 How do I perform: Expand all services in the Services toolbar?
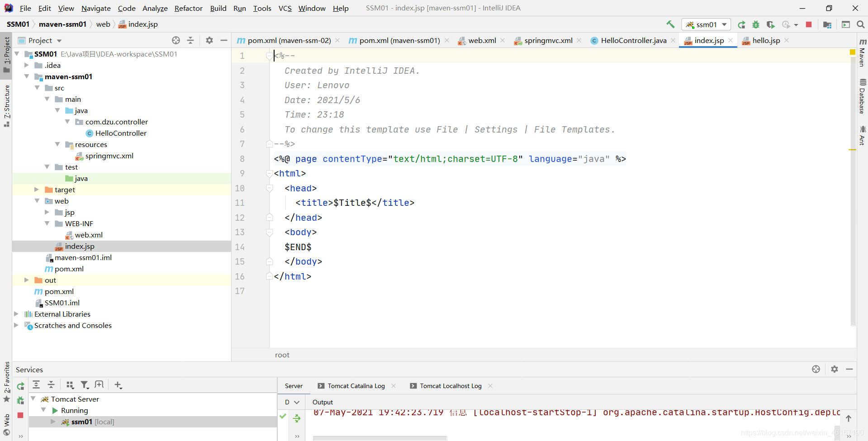(x=36, y=385)
